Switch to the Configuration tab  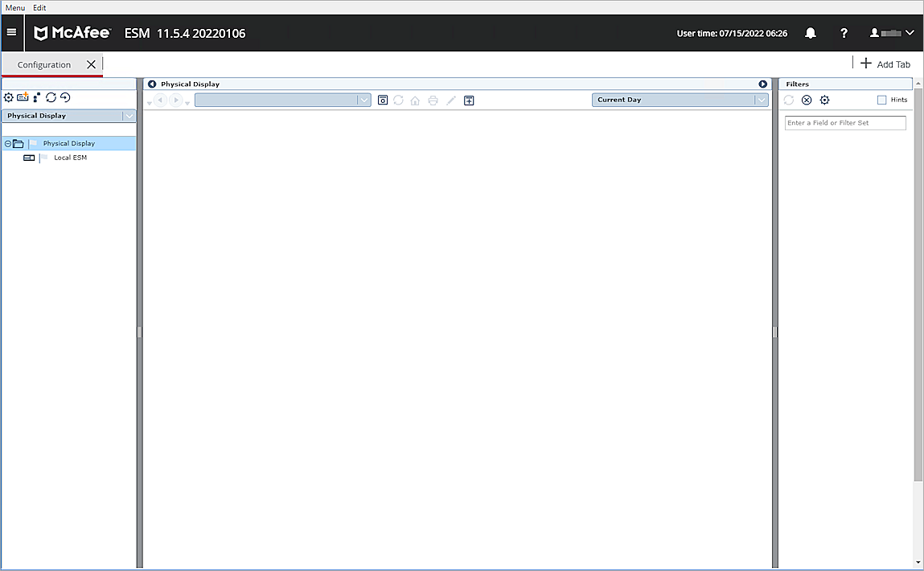click(x=44, y=64)
